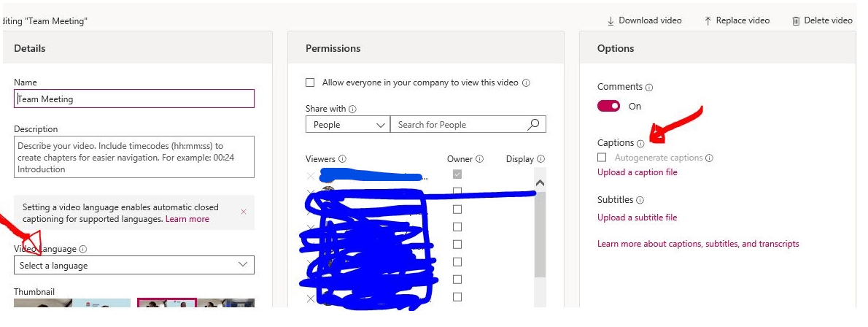Click the info icon next to Share with
This screenshot has width=868, height=327.
click(352, 109)
